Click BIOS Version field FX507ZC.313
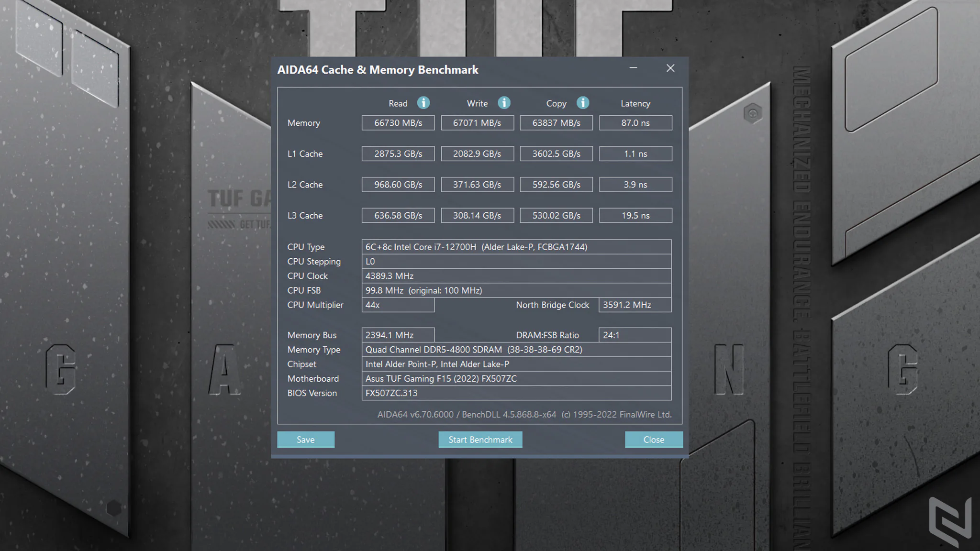The width and height of the screenshot is (980, 551). click(x=516, y=393)
